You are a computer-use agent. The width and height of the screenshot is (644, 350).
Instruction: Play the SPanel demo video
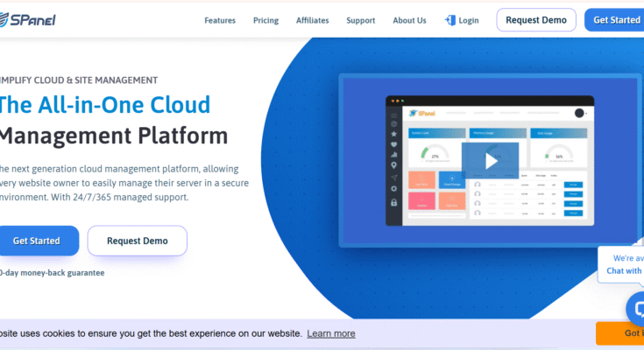pyautogui.click(x=491, y=160)
